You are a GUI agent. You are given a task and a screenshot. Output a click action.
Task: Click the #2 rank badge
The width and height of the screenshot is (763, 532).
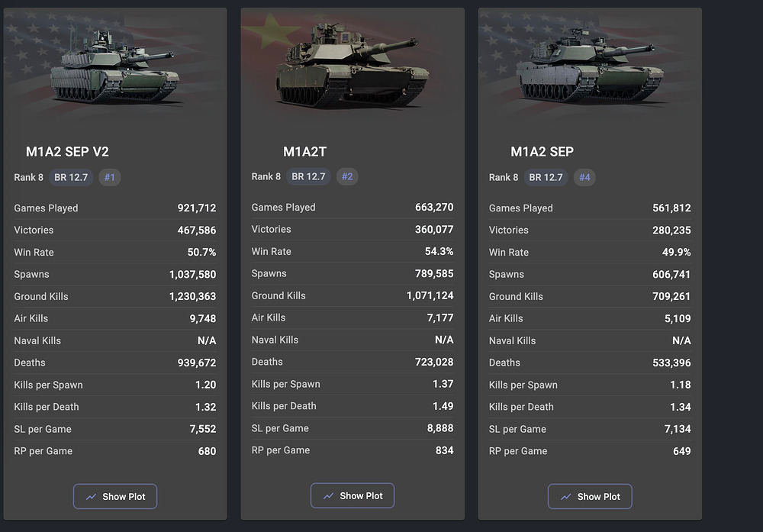tap(347, 177)
